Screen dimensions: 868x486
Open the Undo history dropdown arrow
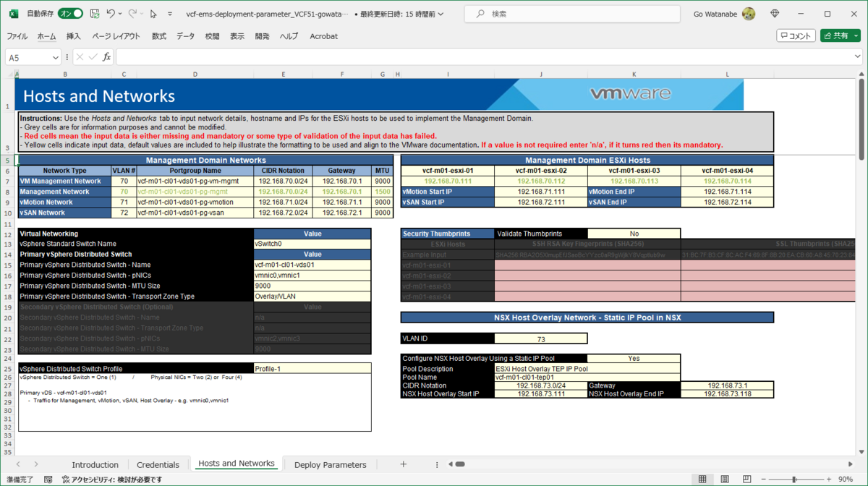(x=120, y=14)
